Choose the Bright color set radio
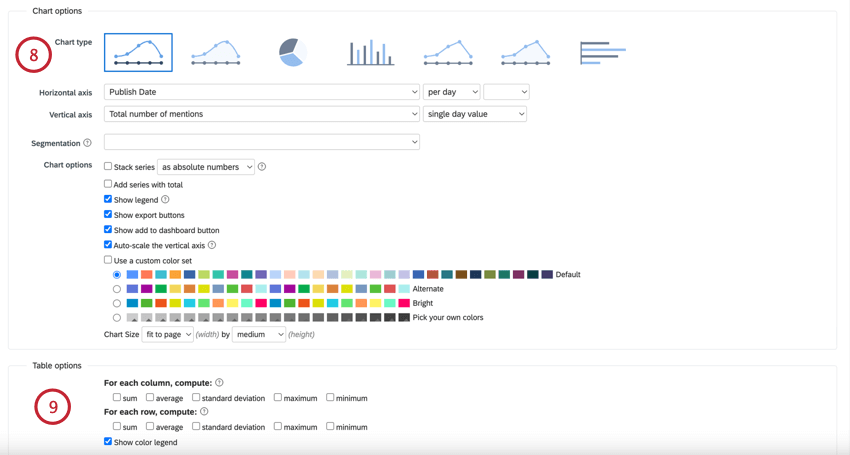This screenshot has width=850, height=455. [117, 303]
